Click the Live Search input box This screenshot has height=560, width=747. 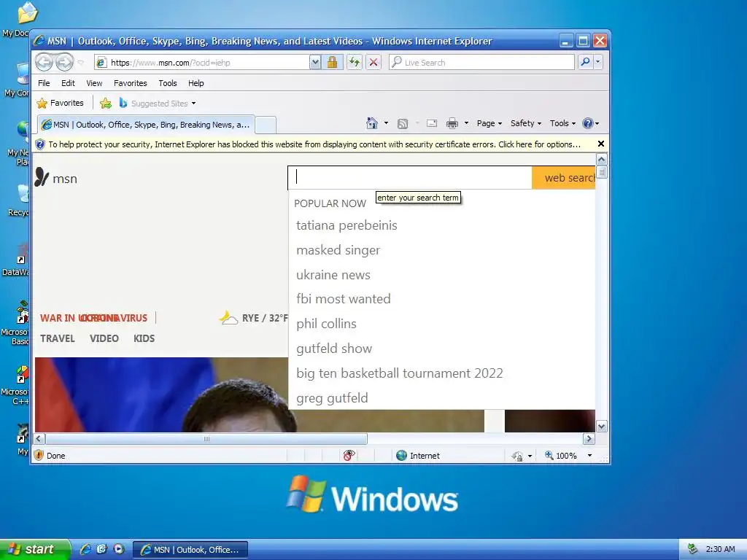pyautogui.click(x=481, y=63)
